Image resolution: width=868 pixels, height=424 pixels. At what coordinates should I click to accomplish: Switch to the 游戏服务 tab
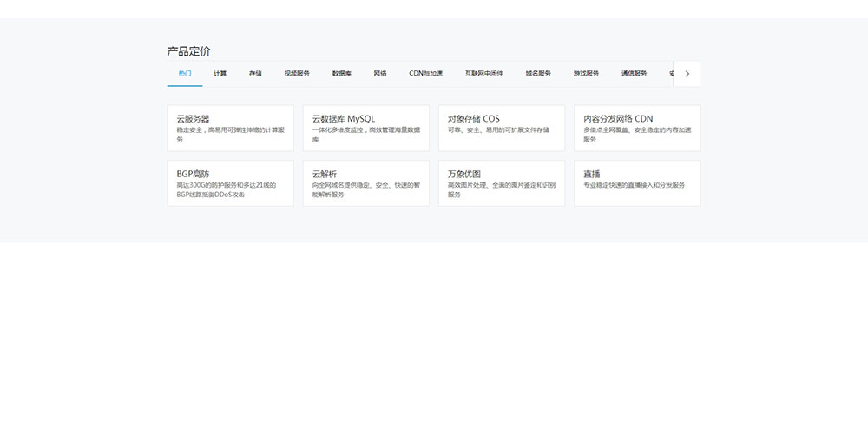(586, 74)
